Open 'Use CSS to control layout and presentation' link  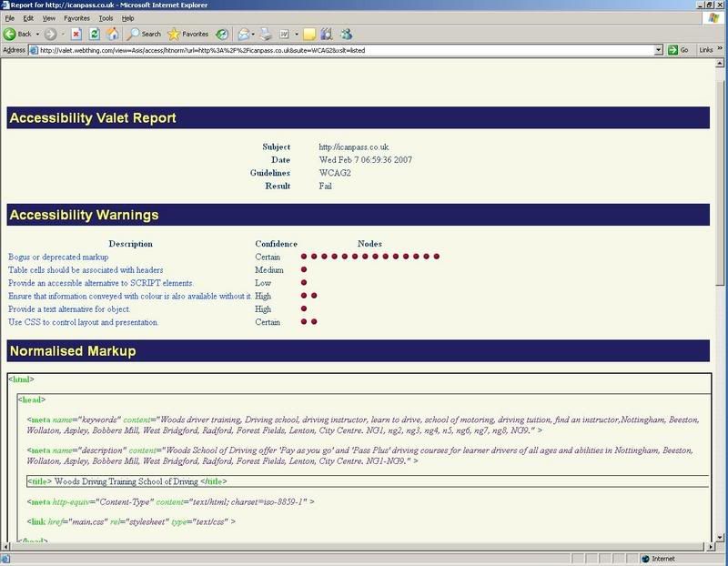pyautogui.click(x=83, y=322)
